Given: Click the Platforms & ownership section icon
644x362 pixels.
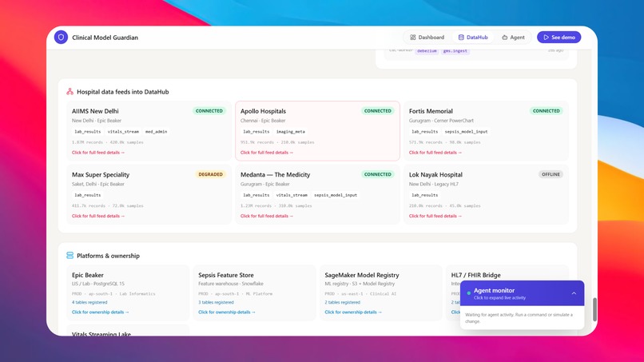Looking at the screenshot, I should tap(70, 256).
